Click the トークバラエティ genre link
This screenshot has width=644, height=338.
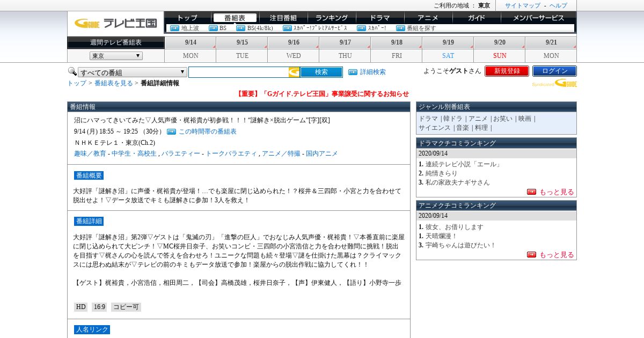pos(231,153)
